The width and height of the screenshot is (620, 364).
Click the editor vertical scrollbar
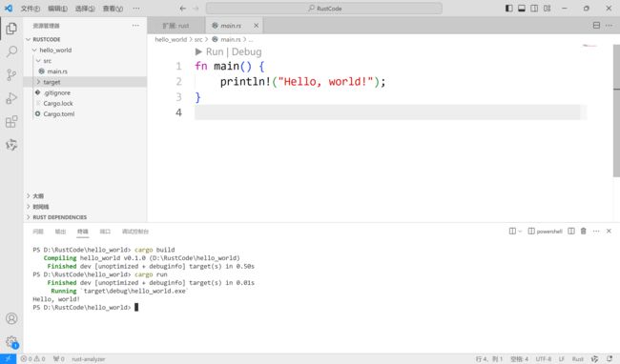616,111
